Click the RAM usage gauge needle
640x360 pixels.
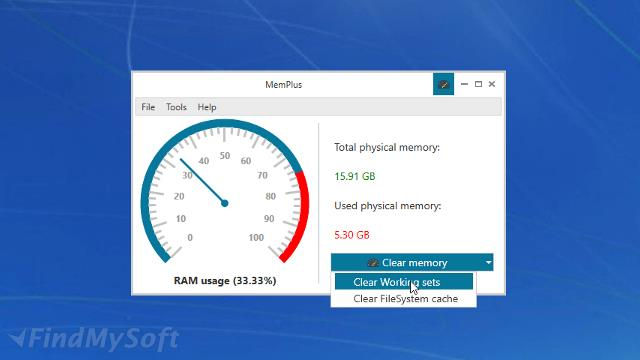pos(203,182)
